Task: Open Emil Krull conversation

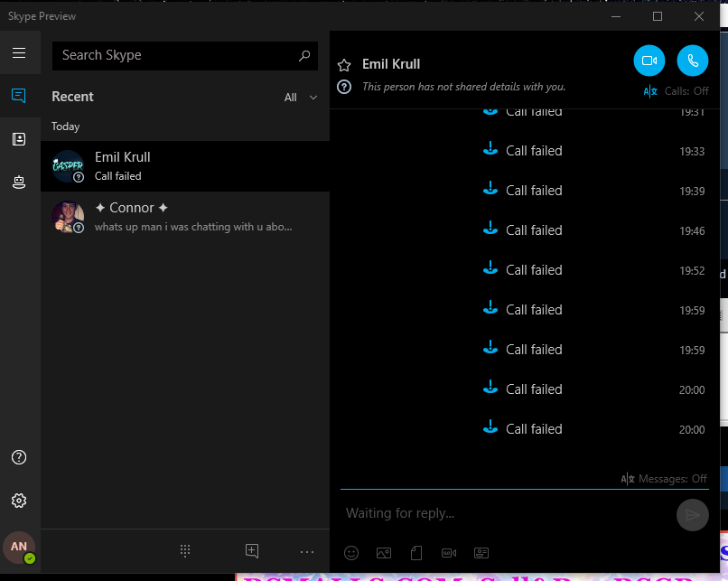Action: [x=185, y=166]
